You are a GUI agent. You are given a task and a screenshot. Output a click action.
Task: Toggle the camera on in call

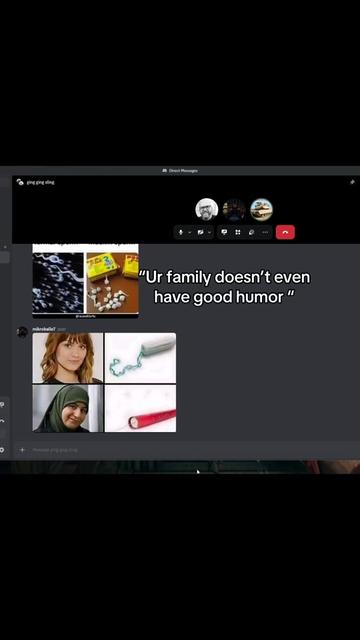point(200,232)
